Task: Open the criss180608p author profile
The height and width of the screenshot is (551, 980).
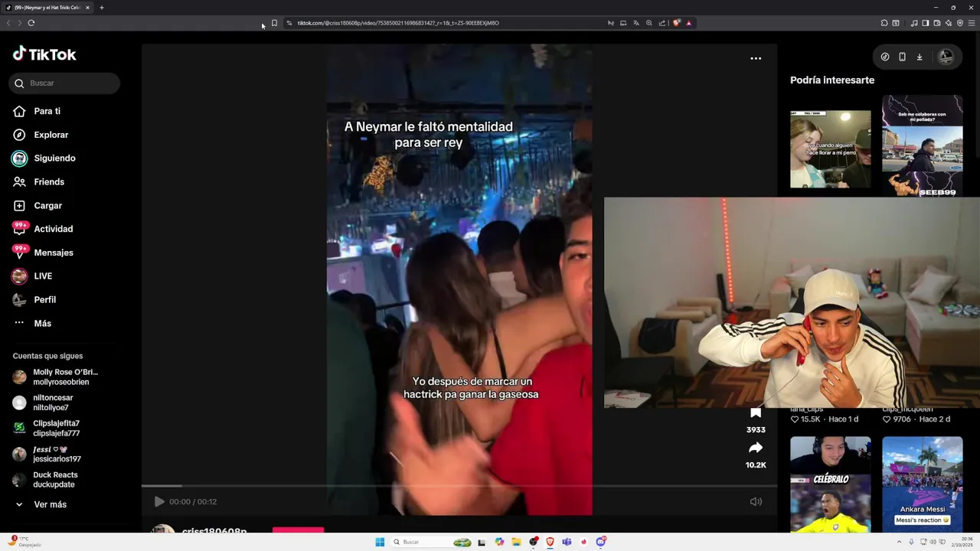Action: [214, 531]
